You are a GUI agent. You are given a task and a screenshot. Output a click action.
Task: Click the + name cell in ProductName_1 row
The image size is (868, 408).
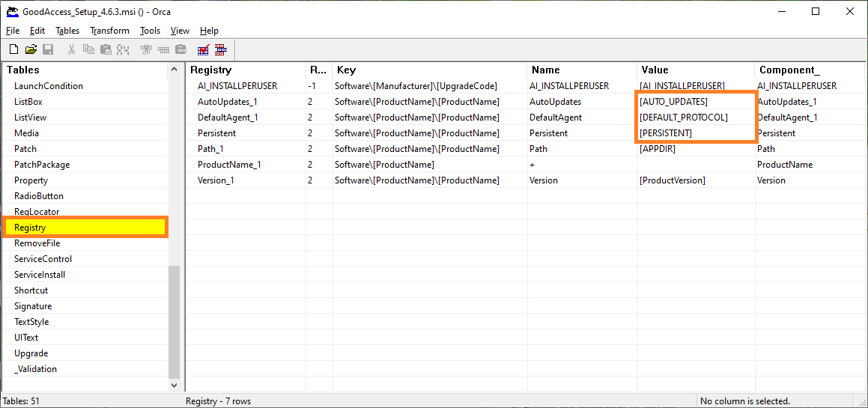tap(582, 165)
